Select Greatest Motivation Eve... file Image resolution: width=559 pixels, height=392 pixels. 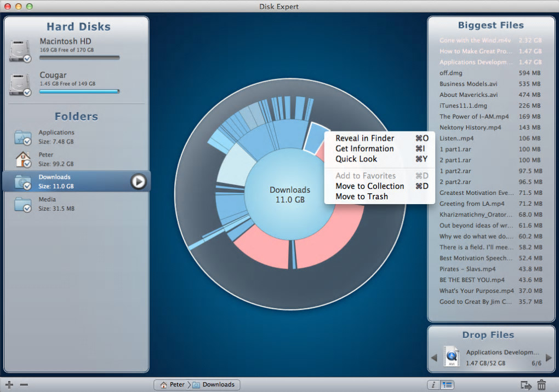point(490,193)
